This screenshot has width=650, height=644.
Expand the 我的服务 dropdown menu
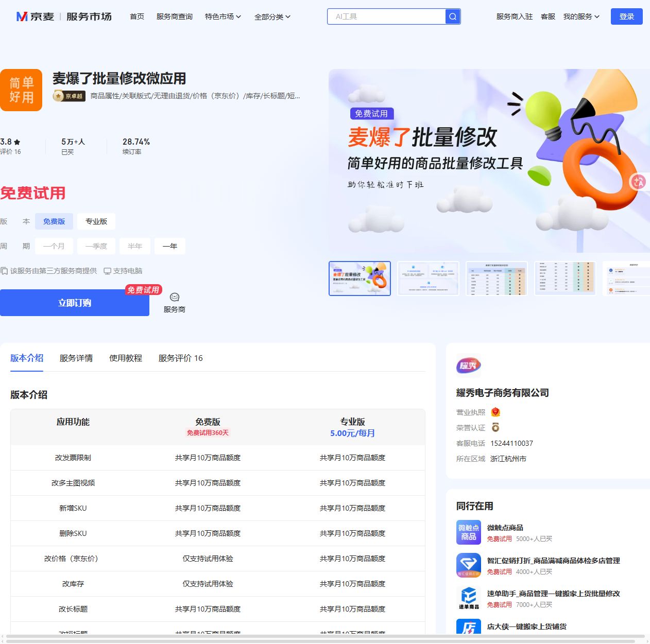tap(581, 16)
